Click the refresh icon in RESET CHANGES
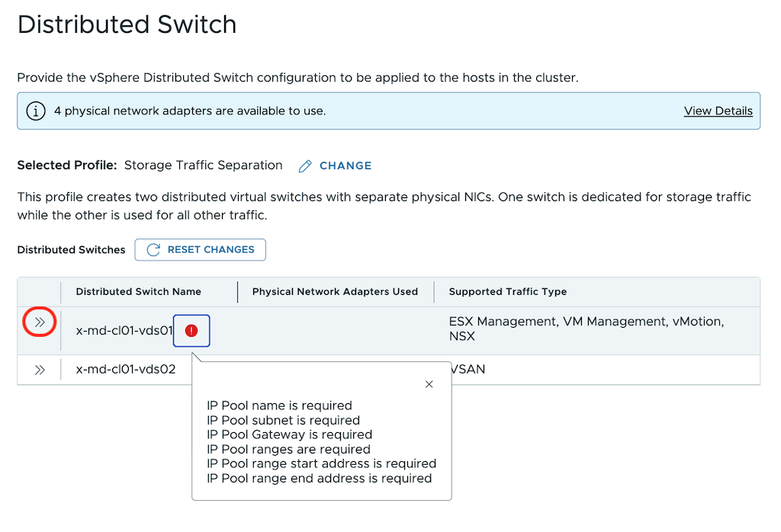The image size is (781, 532). (x=153, y=250)
